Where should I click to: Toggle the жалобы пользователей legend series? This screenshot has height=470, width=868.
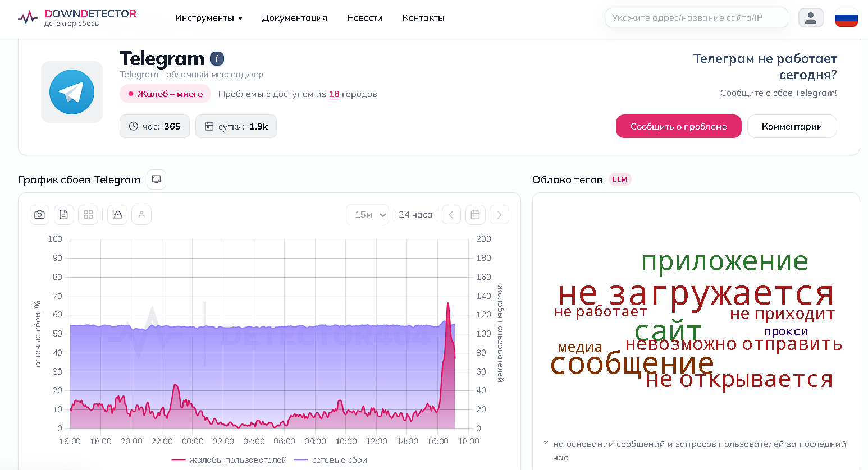click(x=229, y=460)
